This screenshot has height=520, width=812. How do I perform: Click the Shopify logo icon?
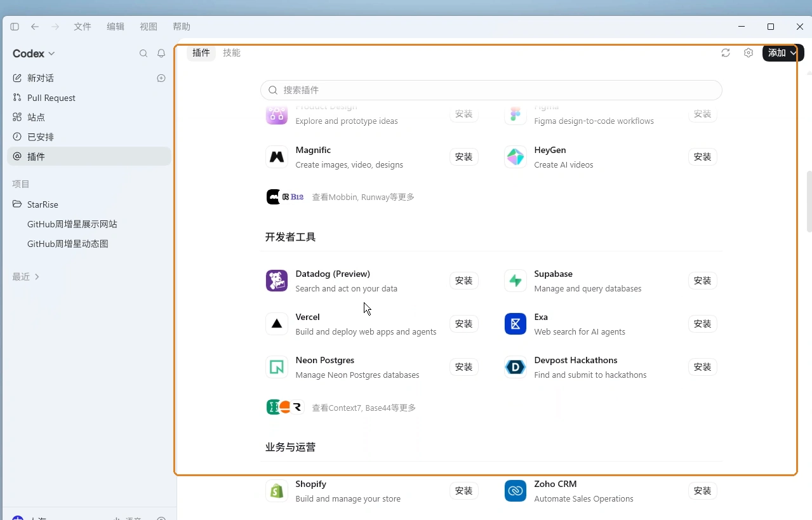277,491
